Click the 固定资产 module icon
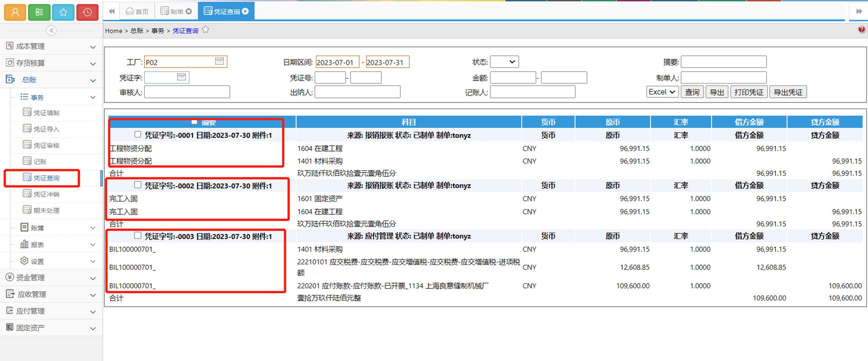Viewport: 868px width, 361px height. click(x=10, y=327)
